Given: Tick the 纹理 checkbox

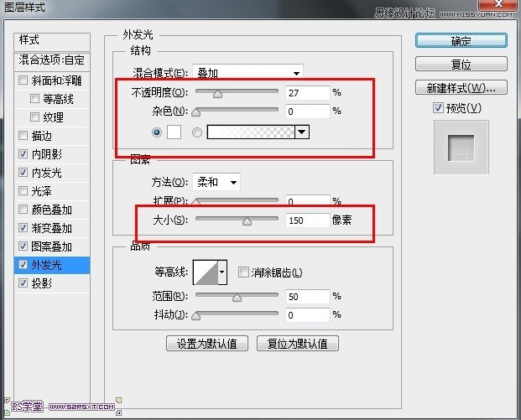Looking at the screenshot, I should pyautogui.click(x=34, y=117).
